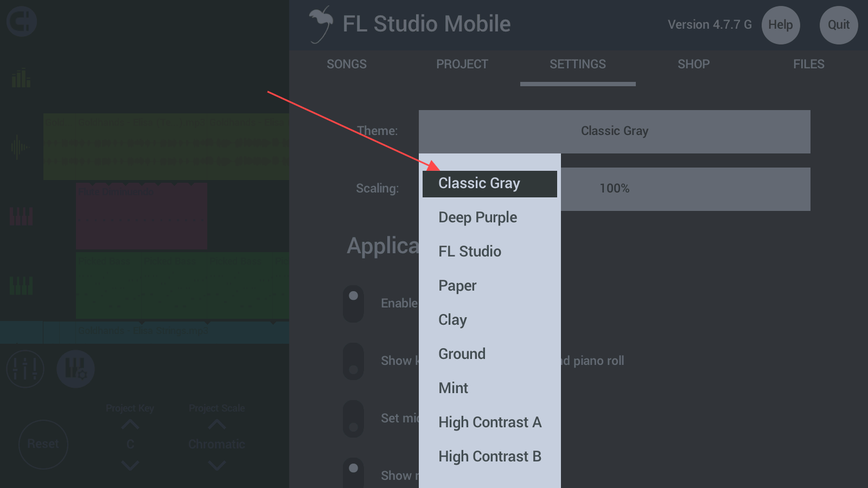868x488 pixels.
Task: Select the audio waveform track icon
Action: (x=20, y=147)
